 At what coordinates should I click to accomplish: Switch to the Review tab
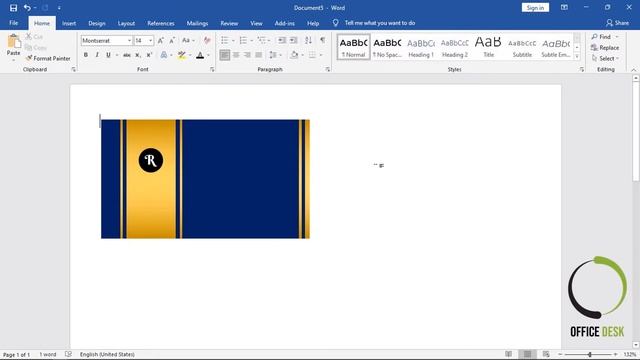(x=229, y=23)
